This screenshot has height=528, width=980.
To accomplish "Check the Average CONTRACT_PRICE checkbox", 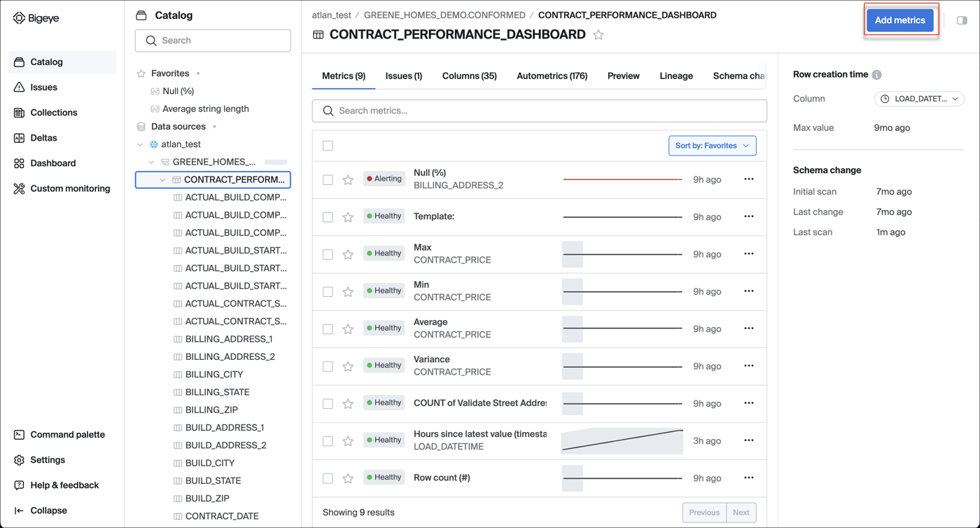I will point(328,329).
